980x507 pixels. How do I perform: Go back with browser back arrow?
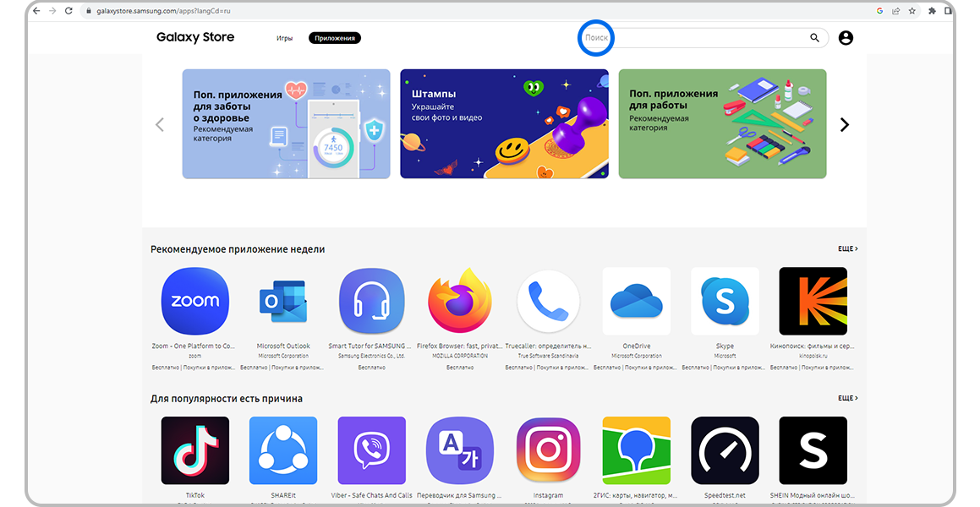36,11
